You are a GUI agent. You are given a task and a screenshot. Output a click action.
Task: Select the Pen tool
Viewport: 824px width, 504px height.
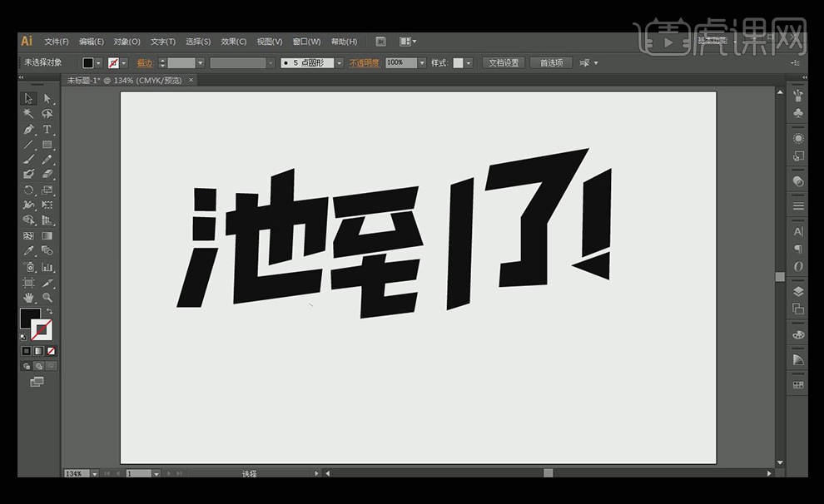pos(28,129)
